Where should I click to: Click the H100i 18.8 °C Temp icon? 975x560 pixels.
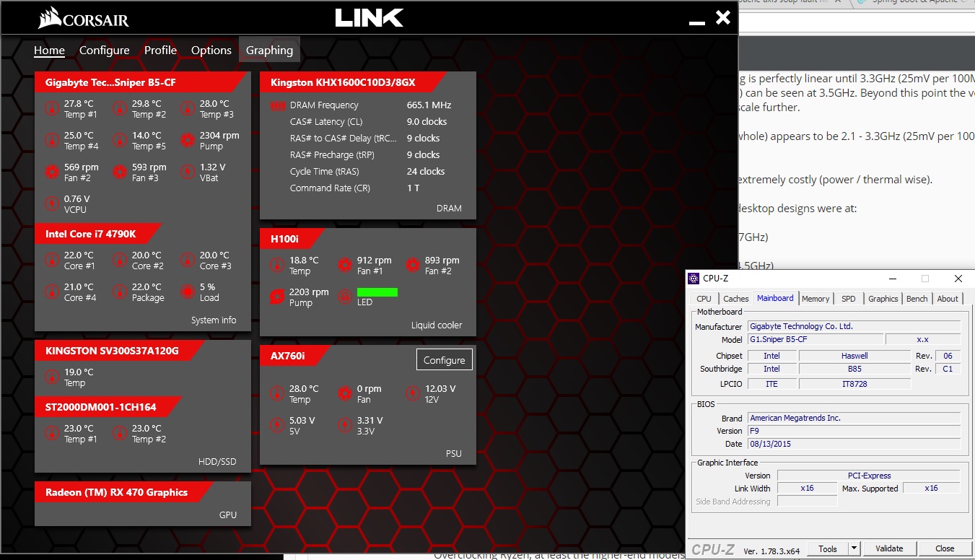coord(277,265)
